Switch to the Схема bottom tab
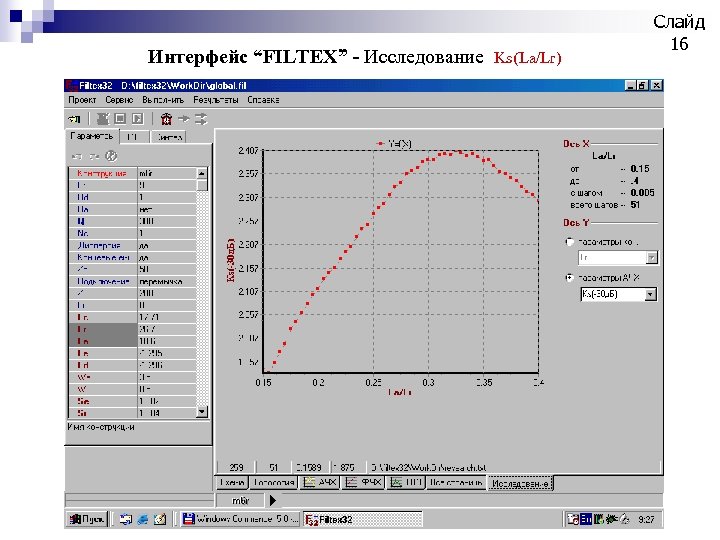The image size is (720, 540). click(x=232, y=483)
